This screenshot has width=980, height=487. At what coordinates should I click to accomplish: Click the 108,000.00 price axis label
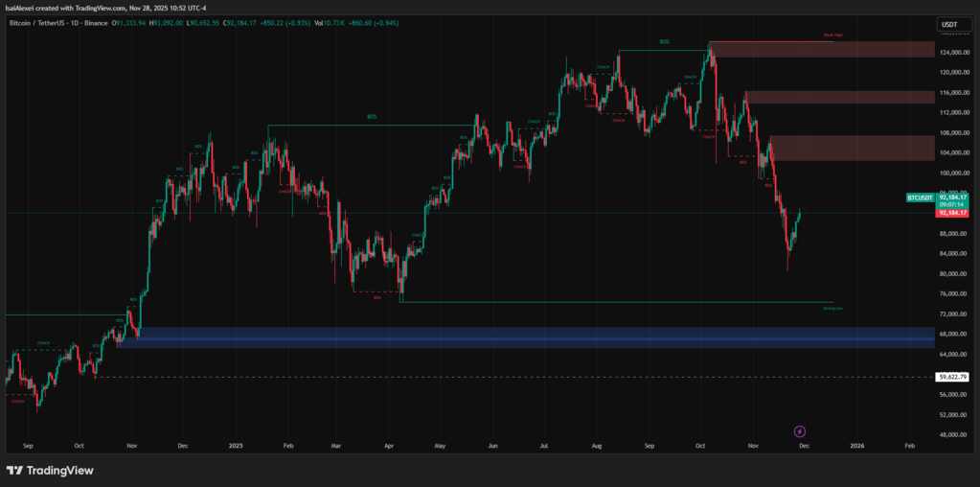point(954,133)
